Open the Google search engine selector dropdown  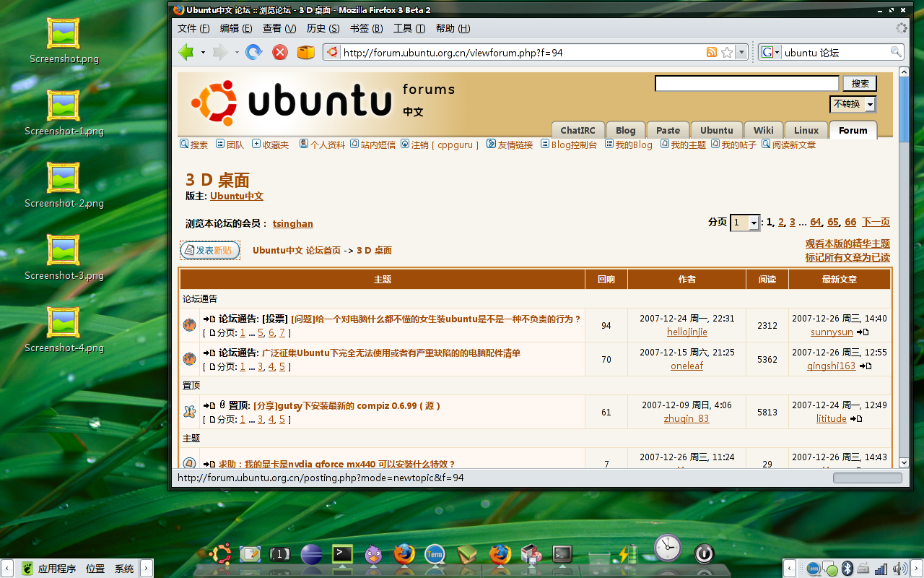(x=771, y=52)
